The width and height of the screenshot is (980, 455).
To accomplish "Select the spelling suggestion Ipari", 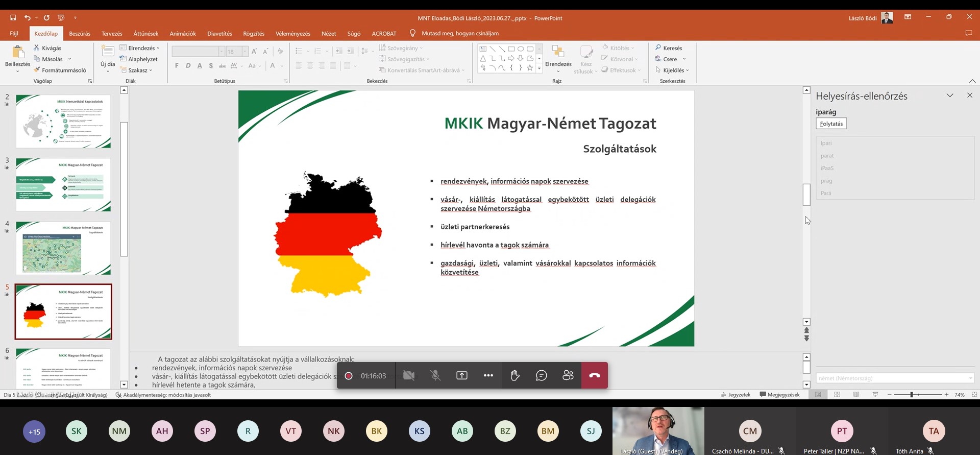I will (826, 143).
